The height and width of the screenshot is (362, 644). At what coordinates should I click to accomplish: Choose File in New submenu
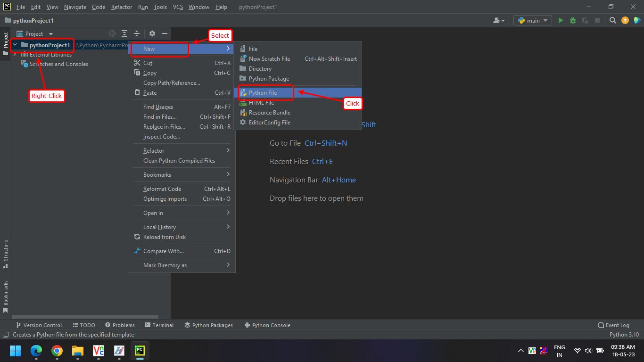[x=298, y=49]
